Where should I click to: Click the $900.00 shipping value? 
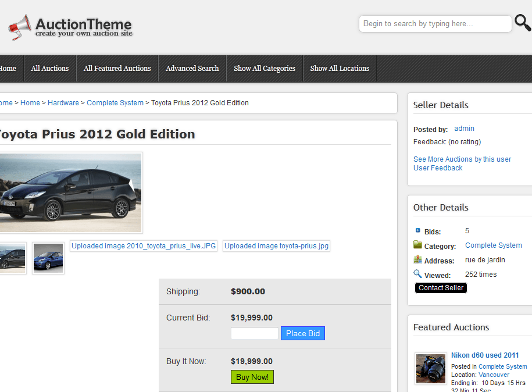(x=248, y=291)
